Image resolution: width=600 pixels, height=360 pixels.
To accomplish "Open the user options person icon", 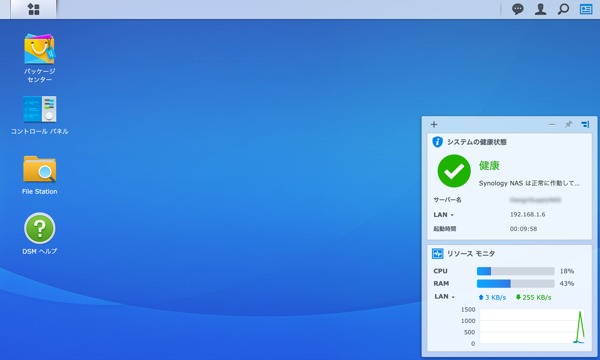I will [x=540, y=9].
